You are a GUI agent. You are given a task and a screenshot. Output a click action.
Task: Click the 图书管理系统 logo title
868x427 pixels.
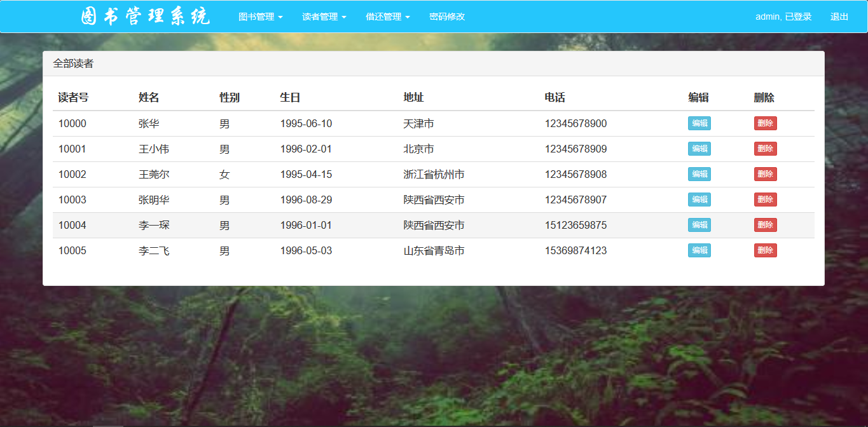pos(146,17)
